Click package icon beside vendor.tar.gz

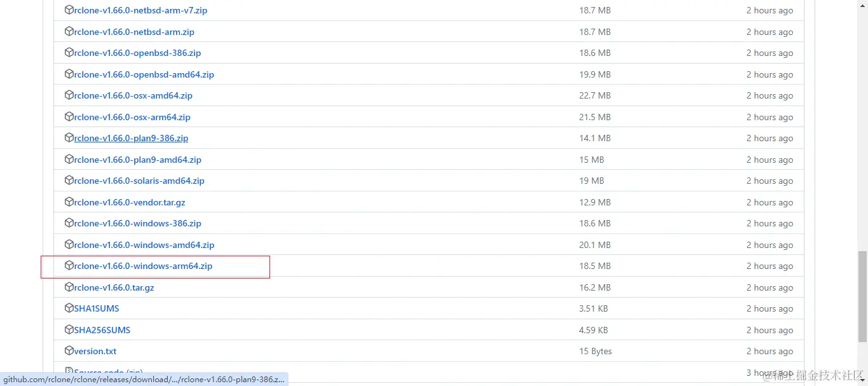click(x=69, y=202)
